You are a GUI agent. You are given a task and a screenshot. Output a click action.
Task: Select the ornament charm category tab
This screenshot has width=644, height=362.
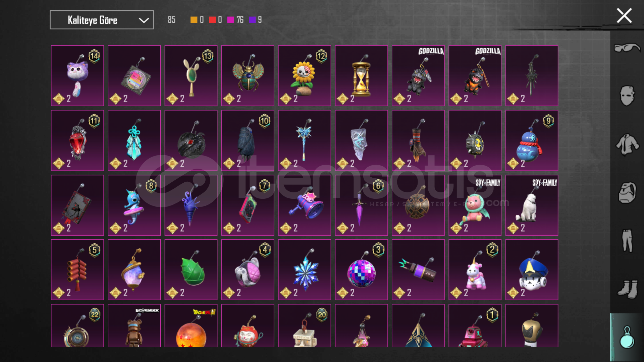click(x=627, y=337)
